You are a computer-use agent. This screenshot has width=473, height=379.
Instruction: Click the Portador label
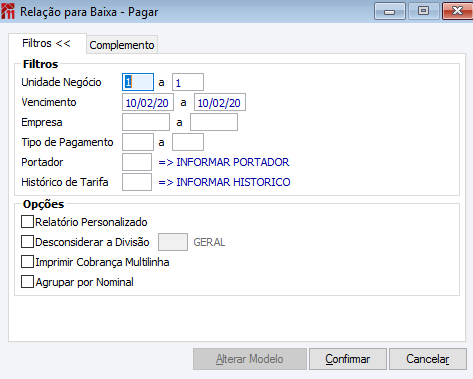tap(42, 162)
